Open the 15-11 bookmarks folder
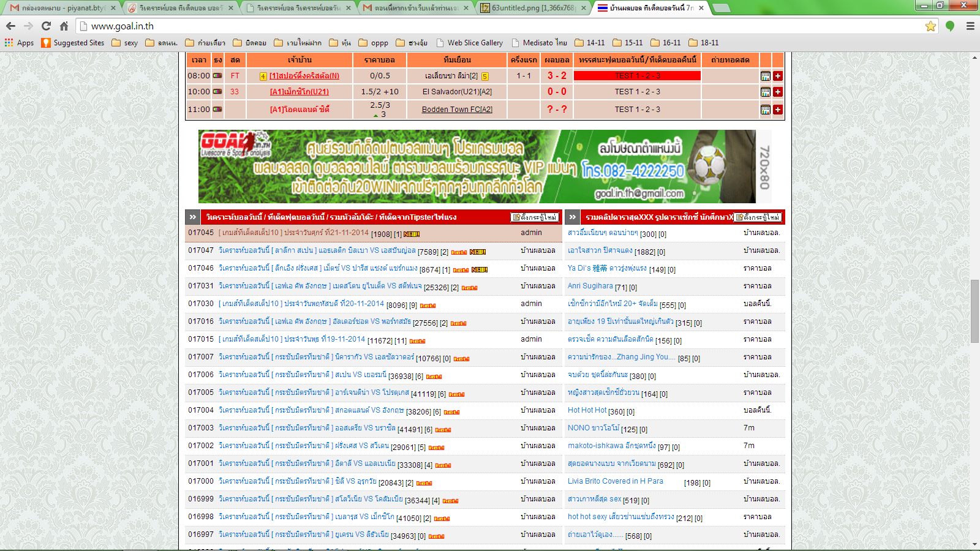Image resolution: width=980 pixels, height=551 pixels. coord(628,43)
